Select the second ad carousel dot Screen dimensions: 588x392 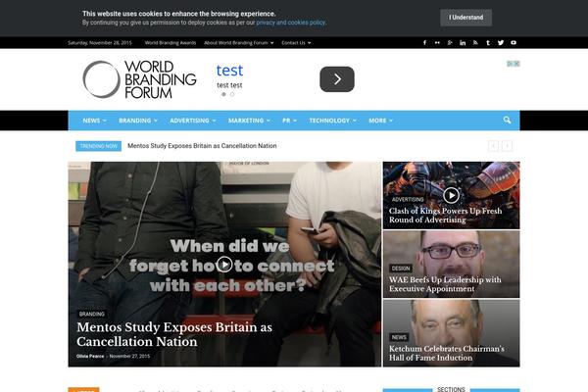(232, 94)
